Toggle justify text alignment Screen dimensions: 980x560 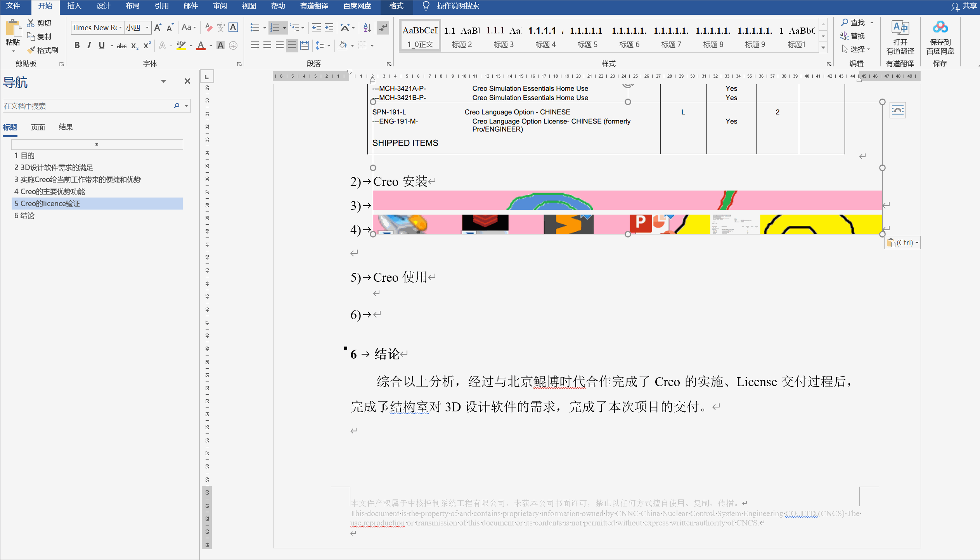pos(292,46)
